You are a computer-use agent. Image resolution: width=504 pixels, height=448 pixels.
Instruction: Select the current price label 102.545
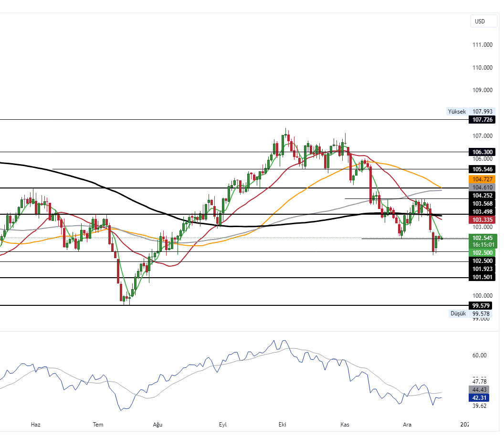pyautogui.click(x=482, y=238)
